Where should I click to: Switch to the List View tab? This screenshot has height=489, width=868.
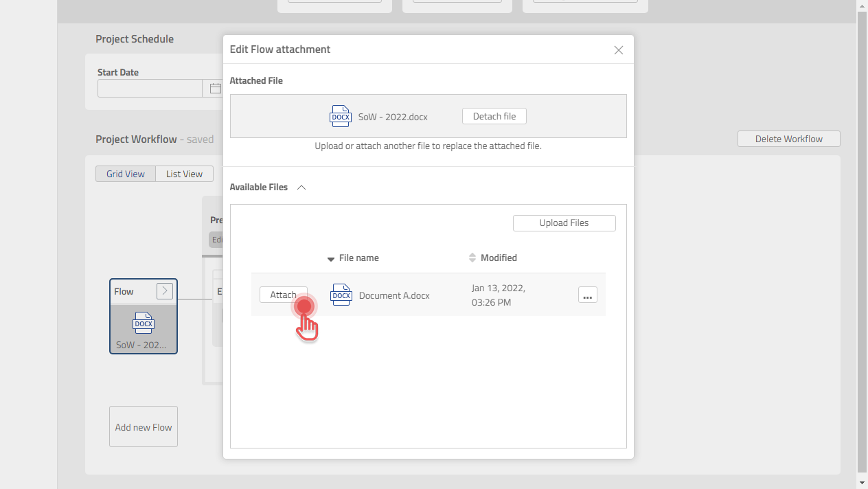[183, 174]
